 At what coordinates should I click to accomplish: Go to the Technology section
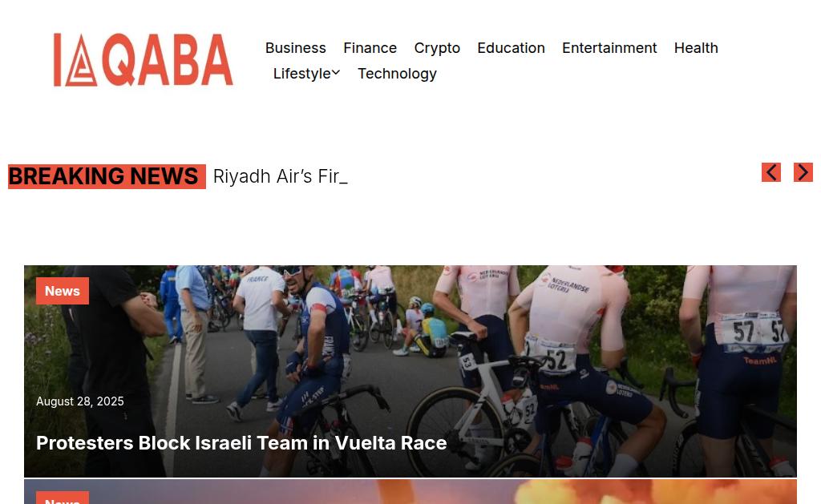coord(397,73)
